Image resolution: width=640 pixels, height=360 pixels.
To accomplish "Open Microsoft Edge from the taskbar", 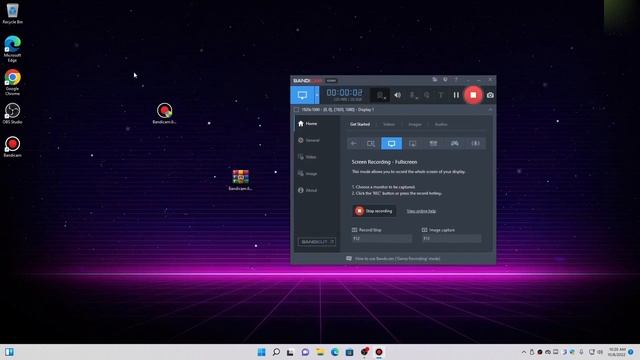I will pos(335,352).
